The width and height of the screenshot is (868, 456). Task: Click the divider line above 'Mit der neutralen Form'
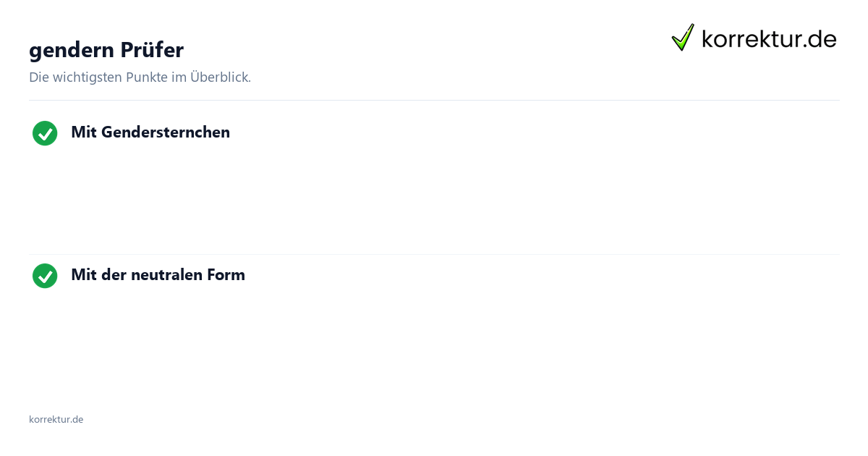pos(434,254)
